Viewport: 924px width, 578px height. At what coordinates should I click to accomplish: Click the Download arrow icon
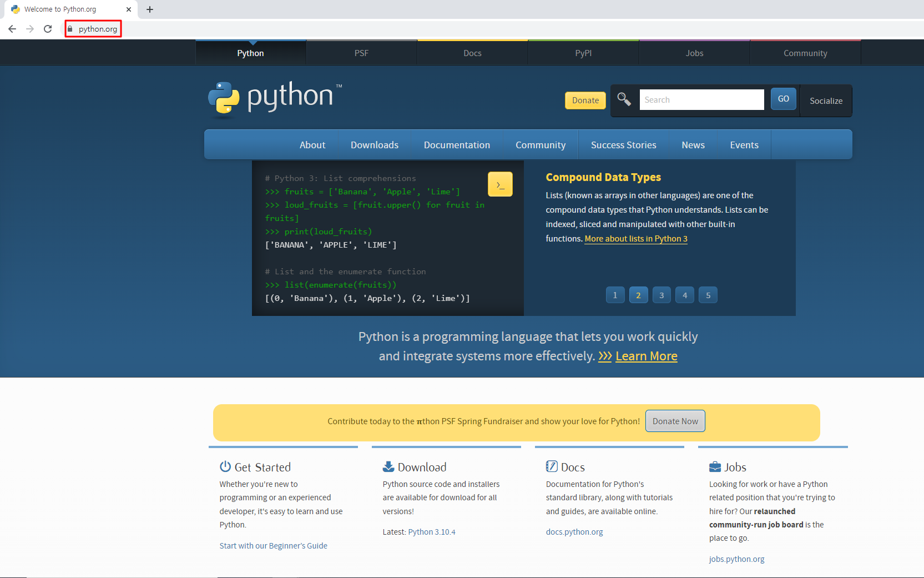click(x=388, y=466)
